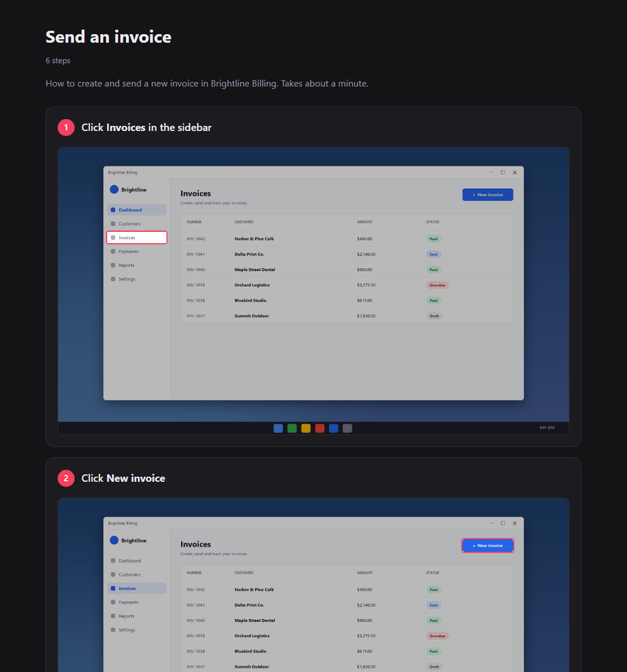Click Harbor & Pine Café in step 2 screenshot
627x672 pixels.
[x=254, y=590]
